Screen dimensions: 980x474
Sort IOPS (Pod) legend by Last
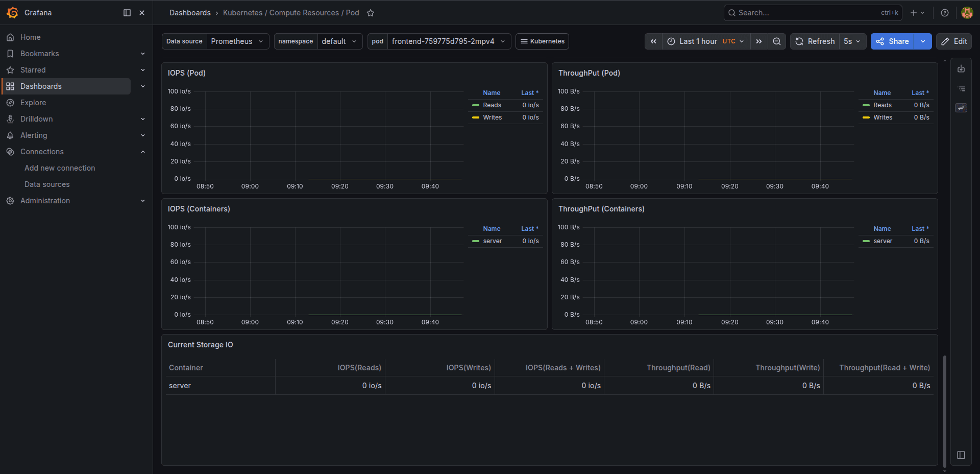tap(530, 93)
